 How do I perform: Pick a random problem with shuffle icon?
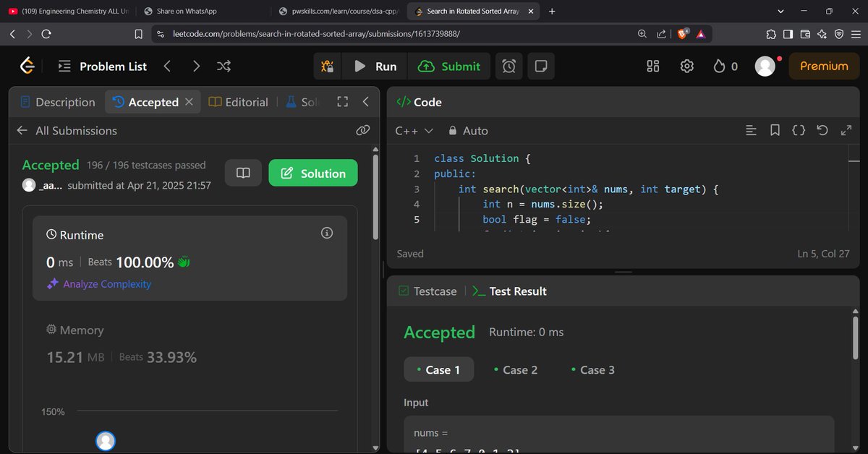click(224, 67)
